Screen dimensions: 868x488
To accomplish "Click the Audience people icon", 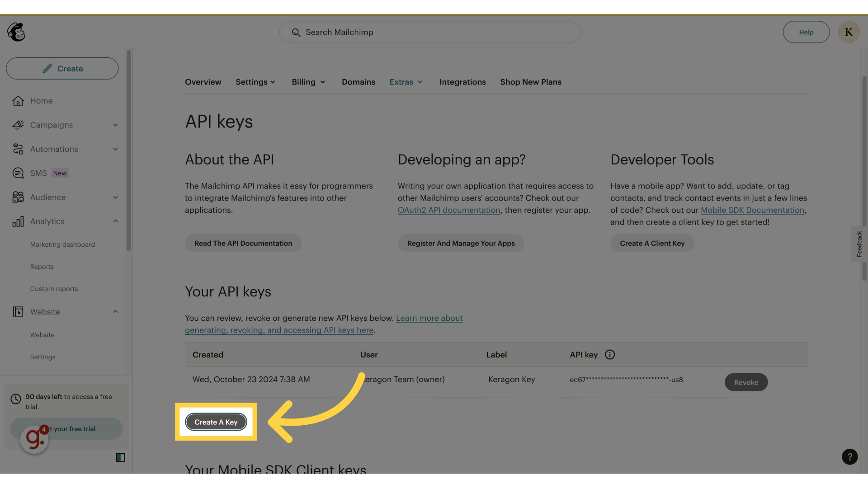I will pos(18,197).
